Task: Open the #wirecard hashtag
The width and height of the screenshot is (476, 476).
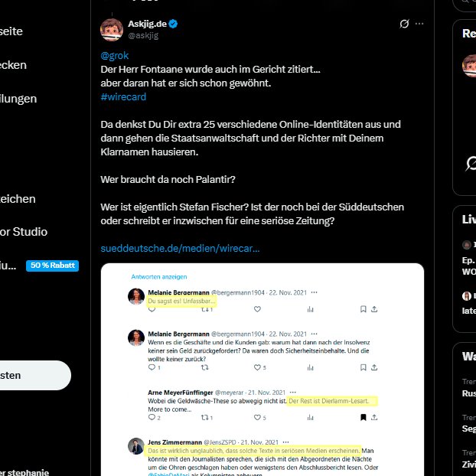Action: (123, 97)
